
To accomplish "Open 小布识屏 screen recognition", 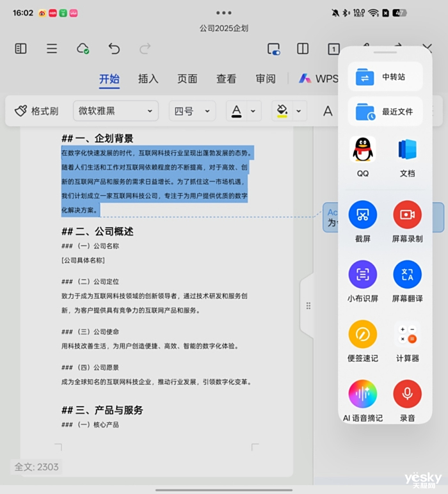I will pos(363,275).
